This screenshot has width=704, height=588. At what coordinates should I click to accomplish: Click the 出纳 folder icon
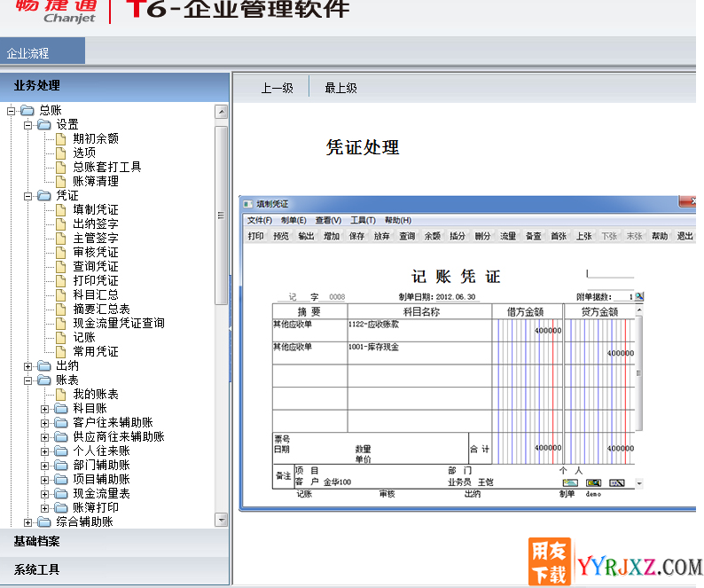[44, 366]
